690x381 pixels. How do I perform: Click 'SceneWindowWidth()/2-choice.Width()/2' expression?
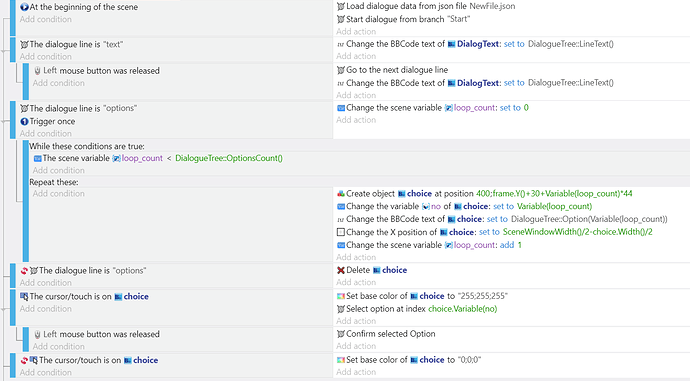pyautogui.click(x=578, y=232)
